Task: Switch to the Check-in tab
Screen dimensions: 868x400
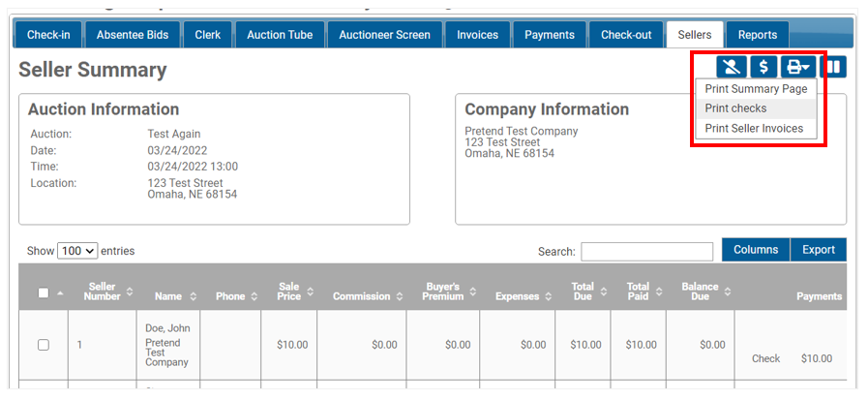Action: (48, 35)
